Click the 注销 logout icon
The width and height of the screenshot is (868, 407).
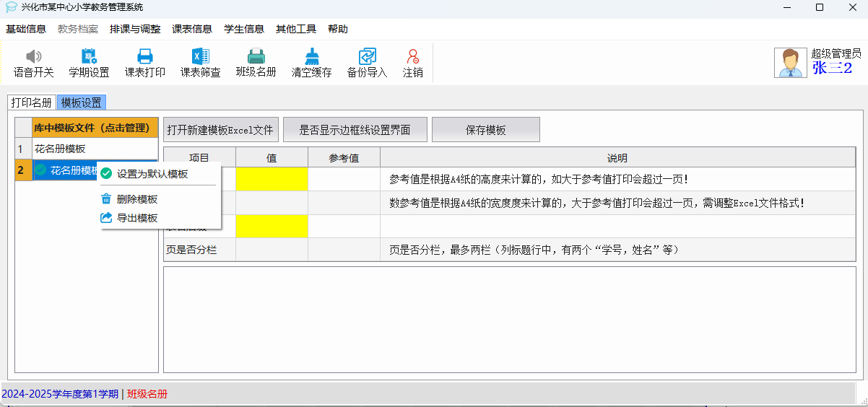[x=412, y=57]
